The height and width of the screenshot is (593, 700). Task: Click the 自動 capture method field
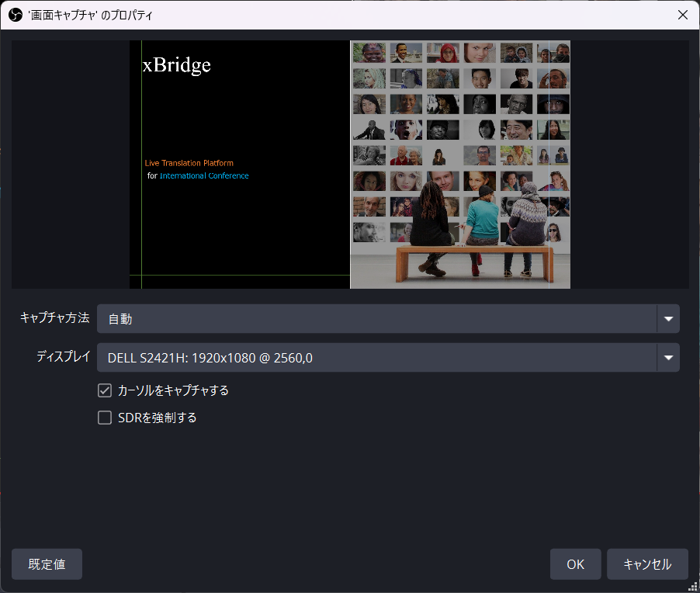coord(376,318)
